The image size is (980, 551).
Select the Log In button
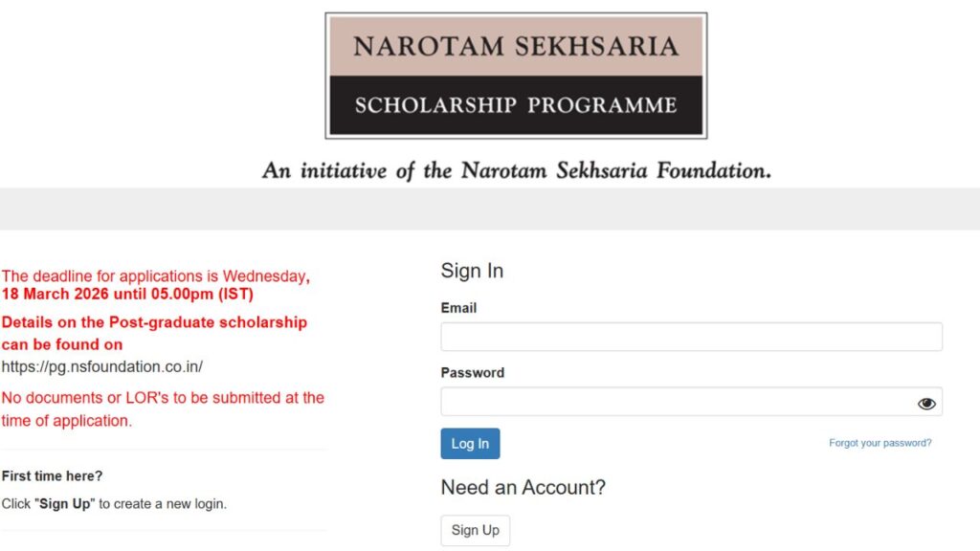pos(470,443)
